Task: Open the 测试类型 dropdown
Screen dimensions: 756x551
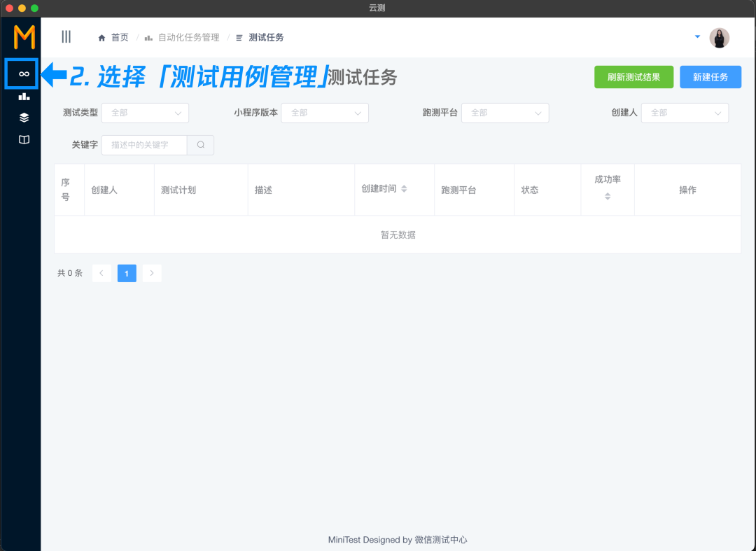Action: 145,113
